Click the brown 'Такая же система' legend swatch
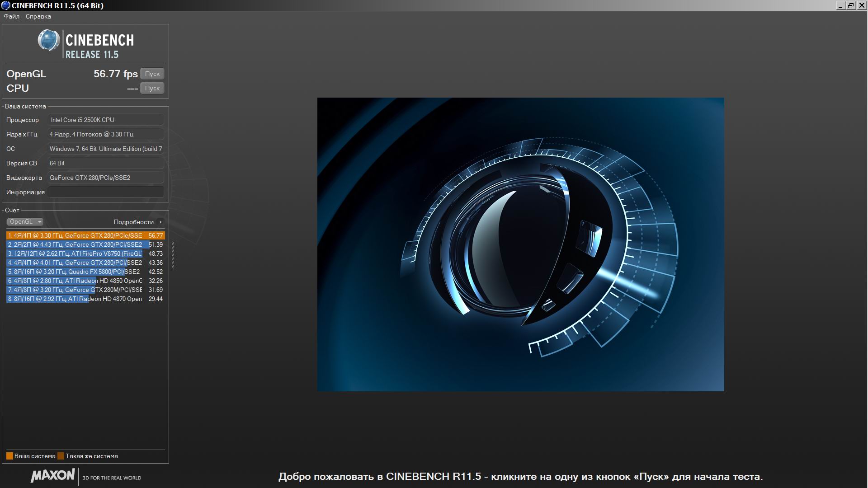The width and height of the screenshot is (868, 488). (61, 456)
